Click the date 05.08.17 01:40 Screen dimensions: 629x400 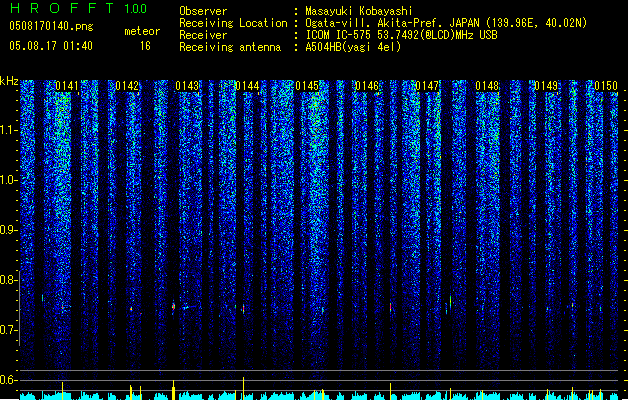coord(51,46)
